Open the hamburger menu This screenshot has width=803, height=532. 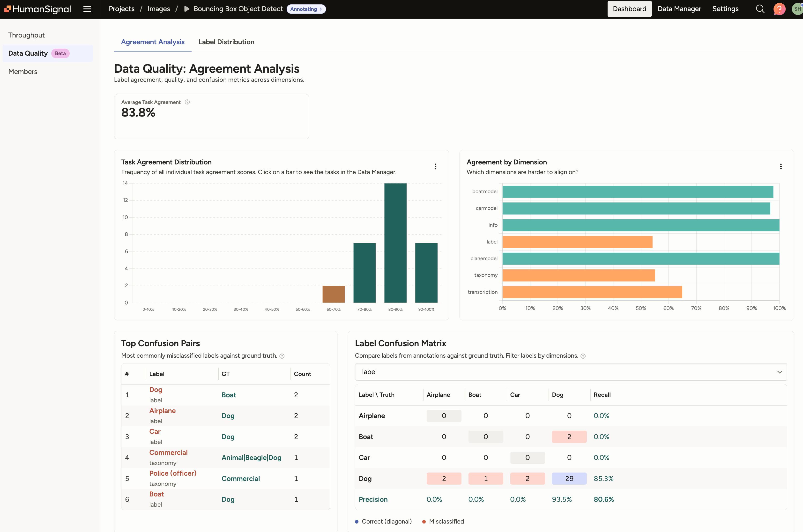pyautogui.click(x=87, y=9)
